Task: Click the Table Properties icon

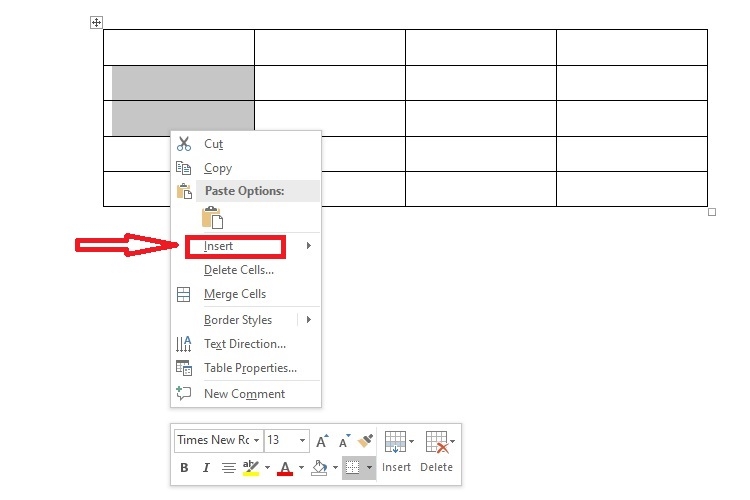Action: [184, 368]
